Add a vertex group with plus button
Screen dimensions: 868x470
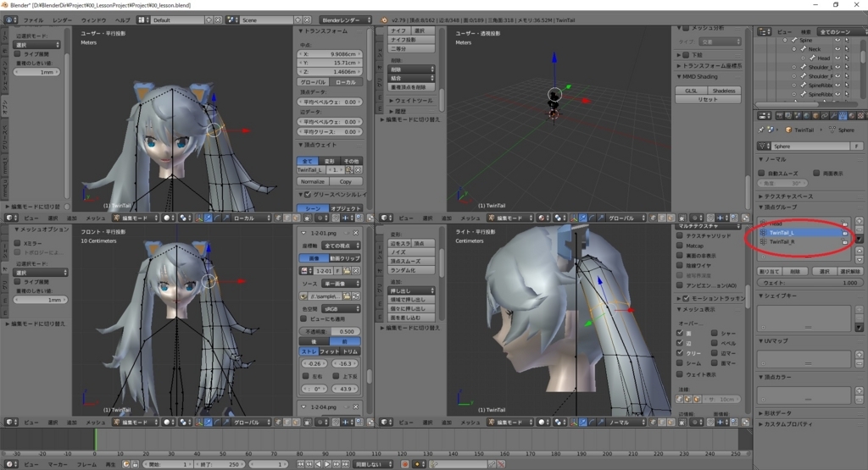click(860, 221)
